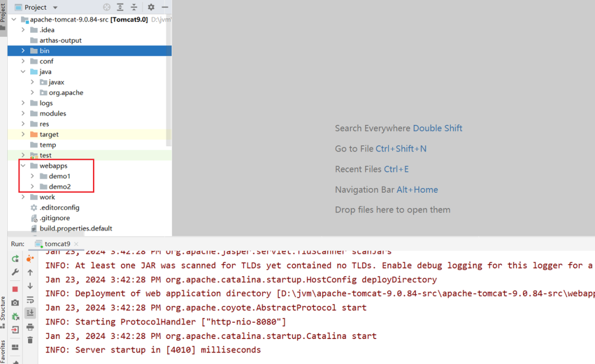Click the thread dump camera icon
The image size is (595, 364).
click(15, 302)
